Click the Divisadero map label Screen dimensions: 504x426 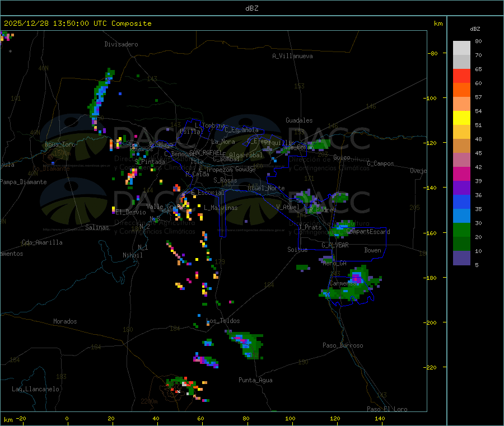pos(121,44)
